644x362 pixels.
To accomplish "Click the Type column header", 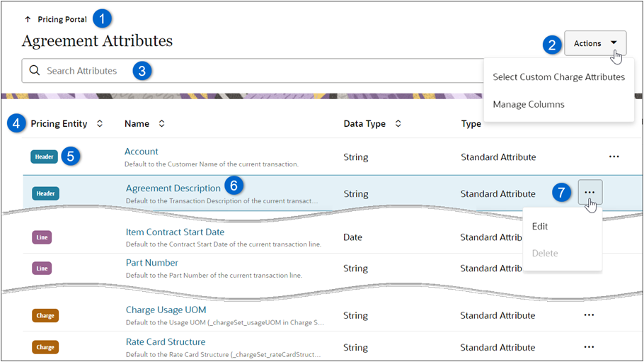I will coord(471,123).
